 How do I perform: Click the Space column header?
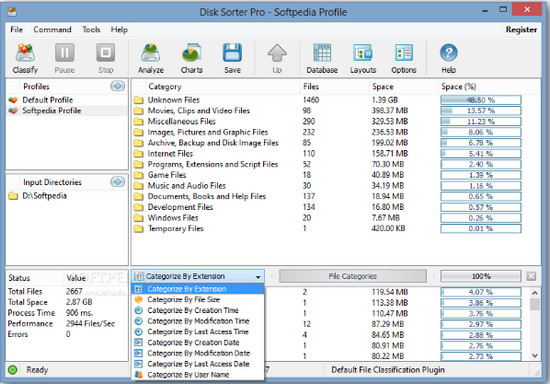404,86
